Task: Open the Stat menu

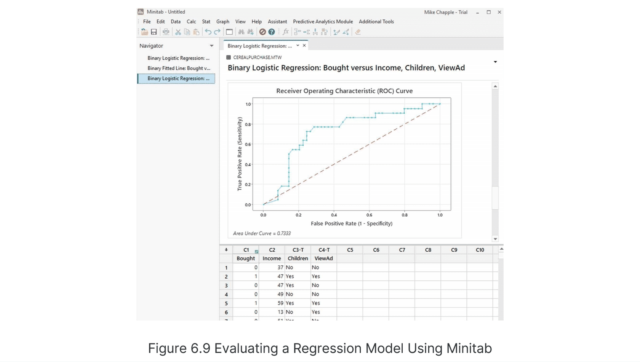Action: point(206,22)
